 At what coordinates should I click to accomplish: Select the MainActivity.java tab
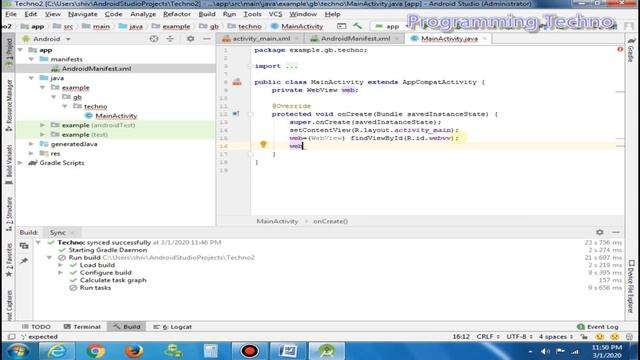(x=449, y=38)
